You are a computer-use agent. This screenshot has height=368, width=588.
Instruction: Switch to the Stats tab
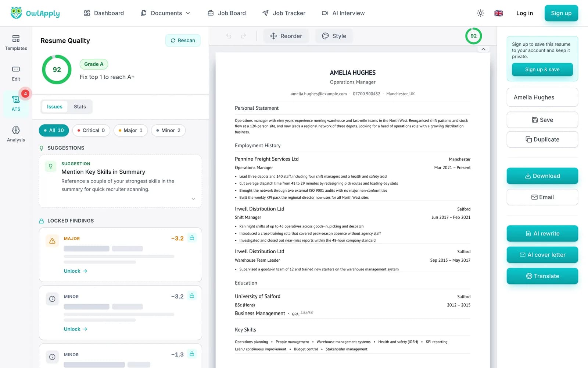(80, 107)
